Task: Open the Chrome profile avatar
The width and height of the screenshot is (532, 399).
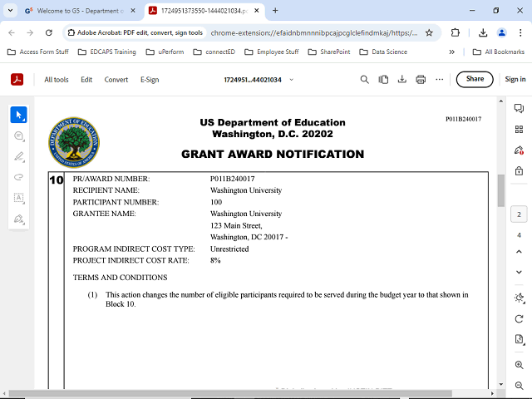Action: (x=502, y=32)
